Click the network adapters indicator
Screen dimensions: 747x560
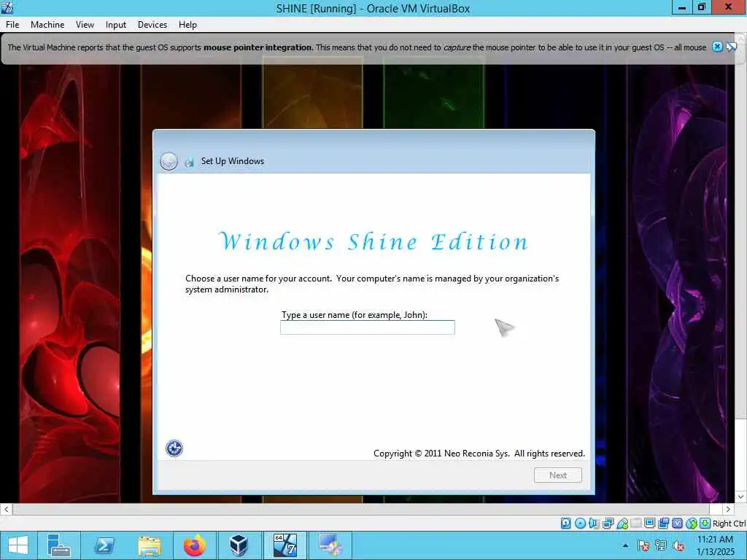tap(608, 524)
